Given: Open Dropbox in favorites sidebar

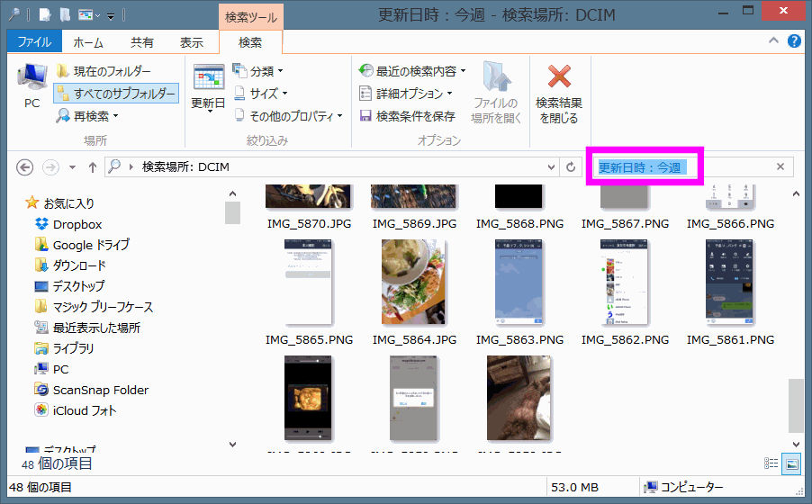Looking at the screenshot, I should tap(77, 224).
